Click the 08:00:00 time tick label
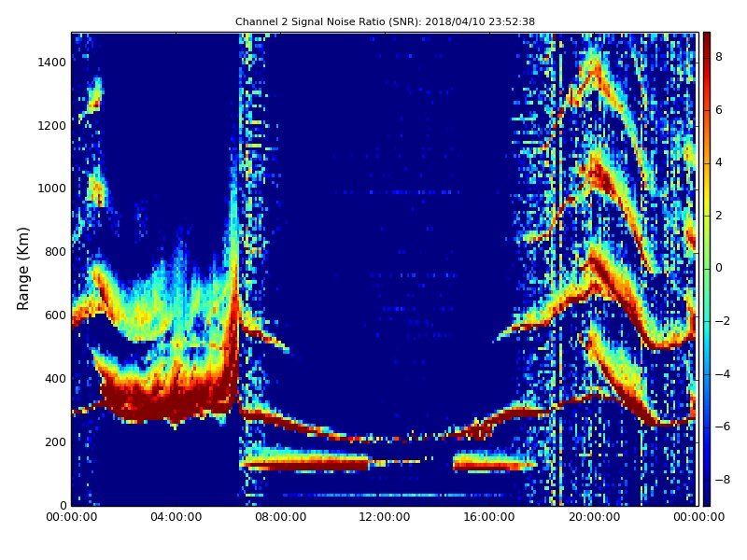Image resolution: width=747 pixels, height=560 pixels. 281,517
